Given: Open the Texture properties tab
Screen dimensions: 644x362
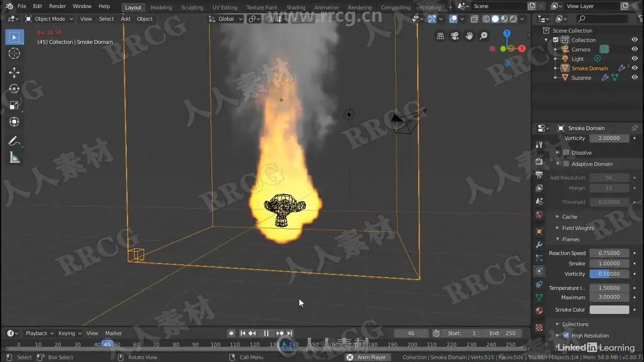Looking at the screenshot, I should click(539, 327).
